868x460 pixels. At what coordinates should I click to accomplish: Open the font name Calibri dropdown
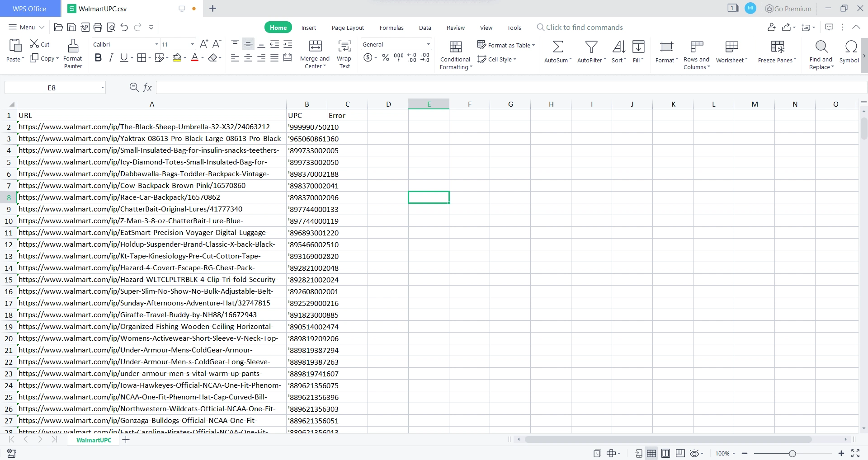[157, 44]
